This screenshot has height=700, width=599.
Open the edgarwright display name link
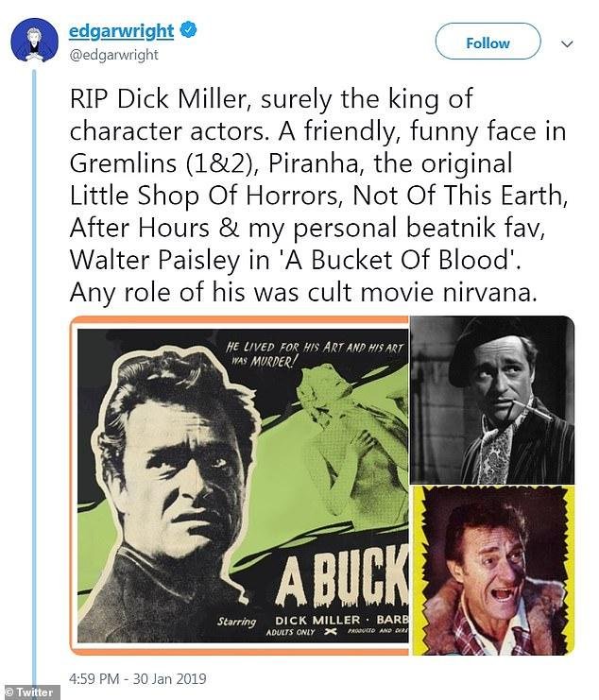tap(121, 31)
